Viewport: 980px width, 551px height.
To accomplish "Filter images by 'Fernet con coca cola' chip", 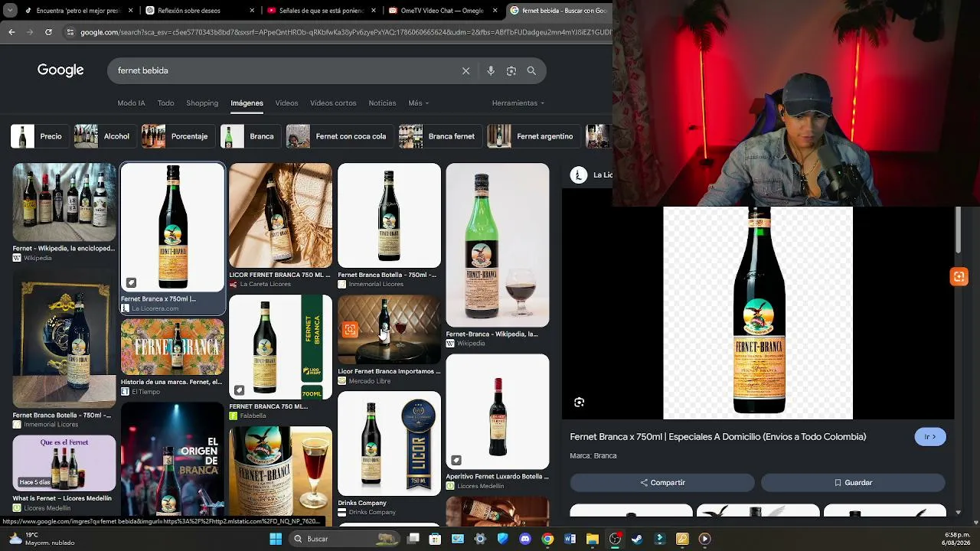I will pyautogui.click(x=339, y=136).
